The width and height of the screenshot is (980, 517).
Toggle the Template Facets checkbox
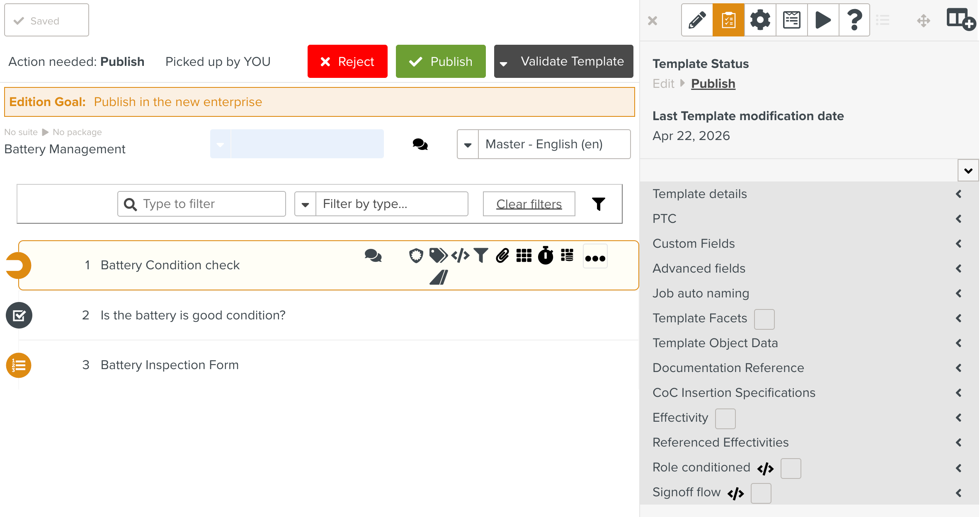coord(764,319)
